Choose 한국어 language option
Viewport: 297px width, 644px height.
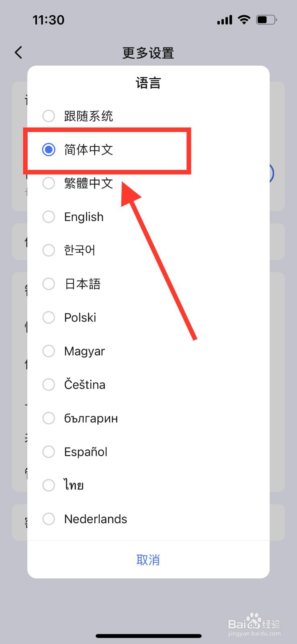(49, 250)
